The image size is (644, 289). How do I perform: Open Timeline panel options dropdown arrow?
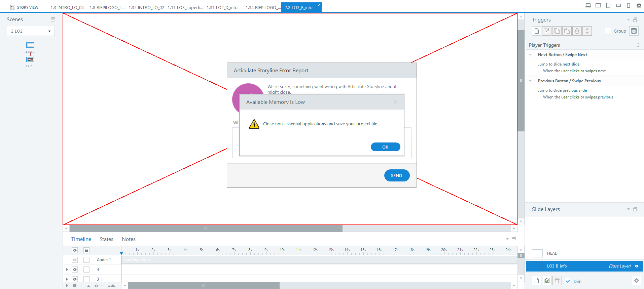(x=507, y=239)
